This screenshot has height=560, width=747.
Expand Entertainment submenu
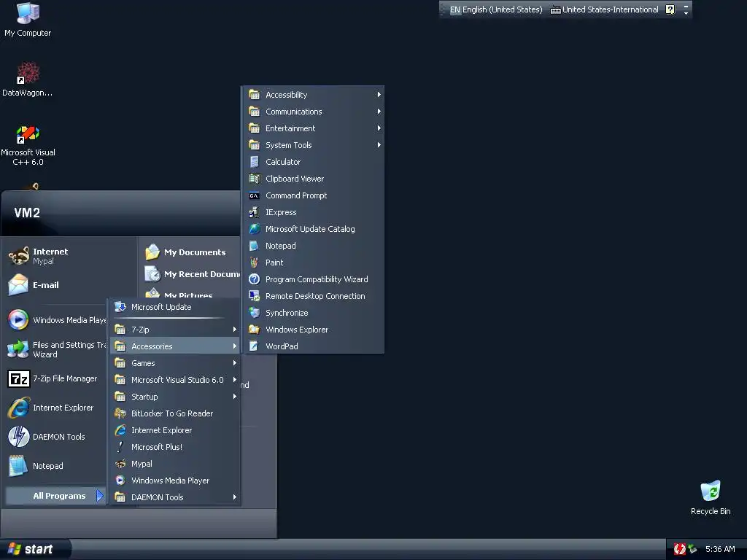pos(312,128)
